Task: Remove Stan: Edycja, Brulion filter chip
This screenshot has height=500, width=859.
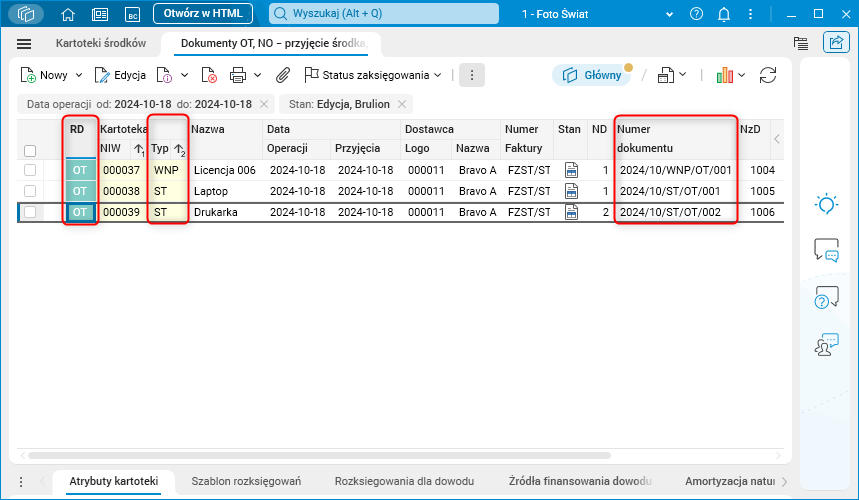Action: coord(402,104)
